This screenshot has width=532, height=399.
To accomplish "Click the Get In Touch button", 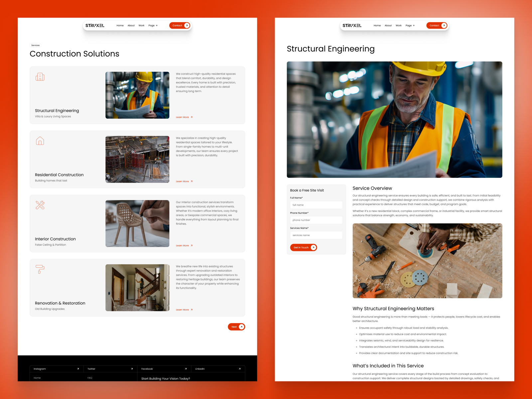I will 304,247.
